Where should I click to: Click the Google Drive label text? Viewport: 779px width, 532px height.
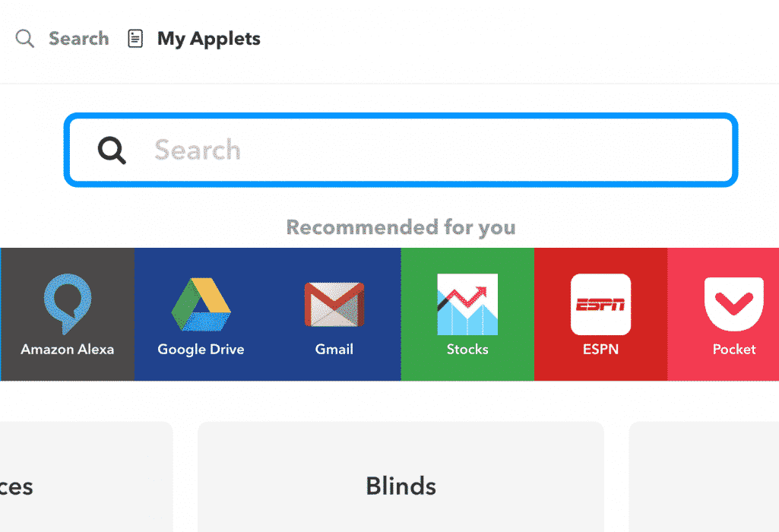coord(201,349)
